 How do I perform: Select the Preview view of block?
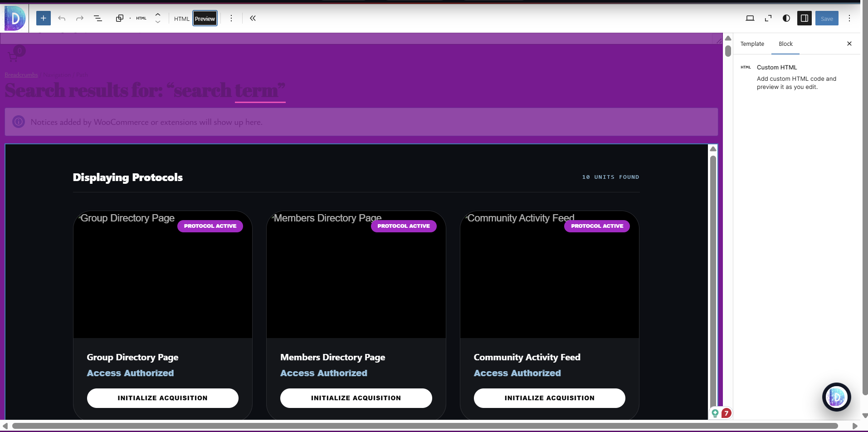(205, 19)
